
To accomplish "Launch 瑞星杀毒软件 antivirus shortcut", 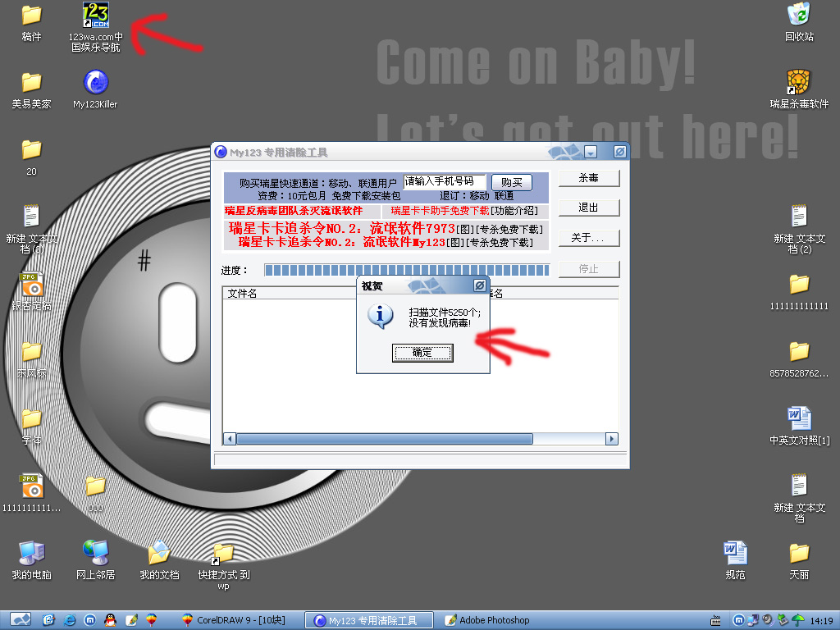I will coord(799,89).
